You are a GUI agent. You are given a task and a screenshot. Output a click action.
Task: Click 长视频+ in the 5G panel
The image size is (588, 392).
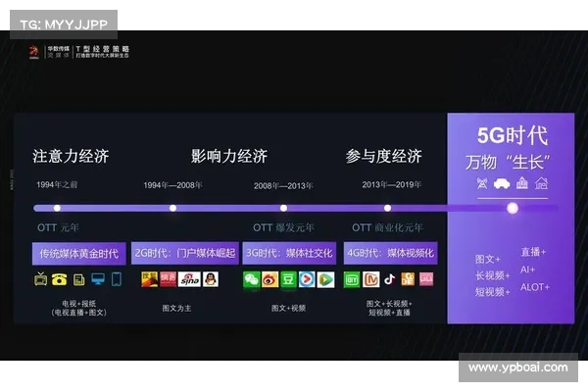click(x=492, y=275)
